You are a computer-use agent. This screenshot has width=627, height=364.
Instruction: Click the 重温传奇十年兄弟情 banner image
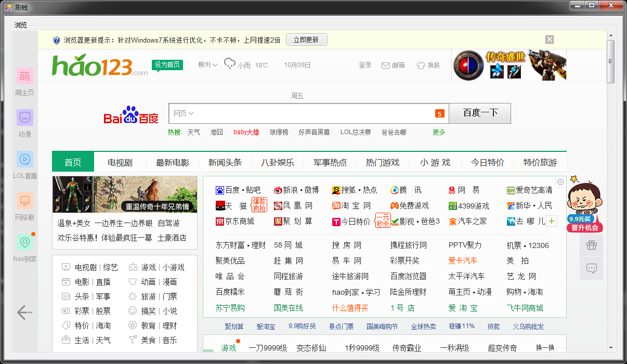125,194
